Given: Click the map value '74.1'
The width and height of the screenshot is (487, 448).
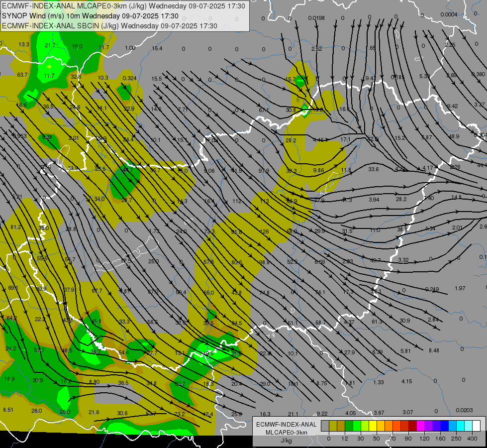Looking at the screenshot, I should (320, 292).
